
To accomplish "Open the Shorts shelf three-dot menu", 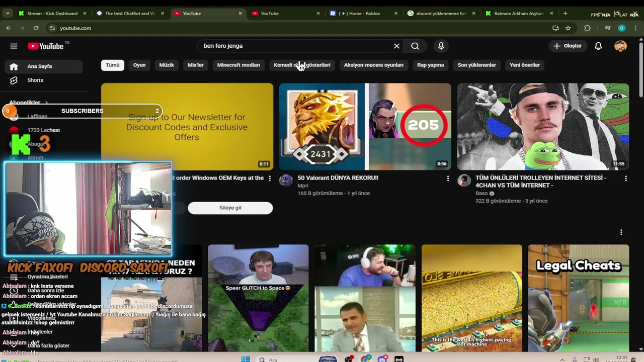I will pyautogui.click(x=621, y=232).
